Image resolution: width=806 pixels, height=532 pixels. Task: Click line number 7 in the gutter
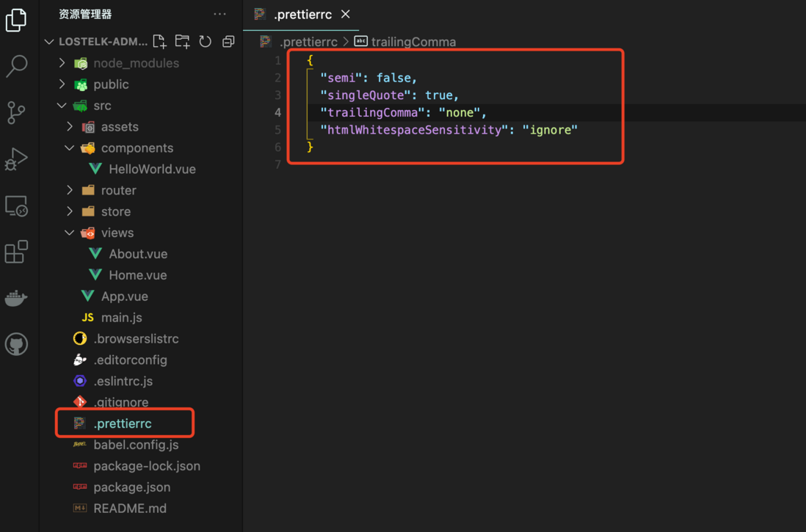[278, 164]
